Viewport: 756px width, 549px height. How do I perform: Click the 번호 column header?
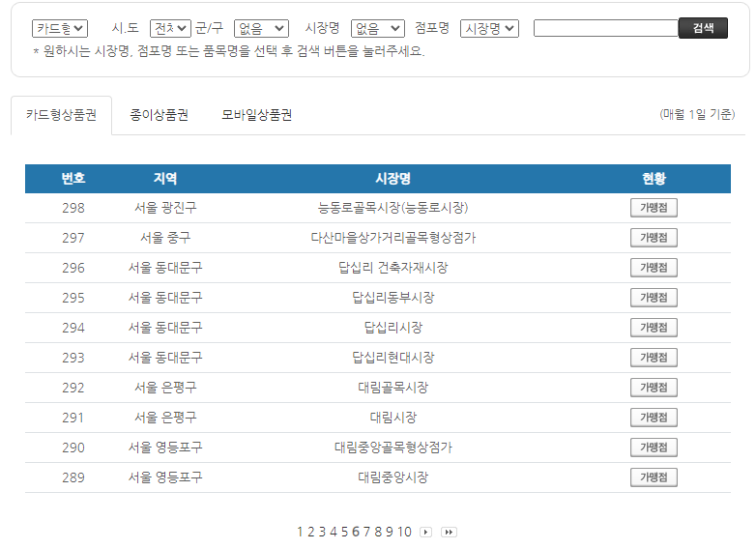(x=73, y=179)
